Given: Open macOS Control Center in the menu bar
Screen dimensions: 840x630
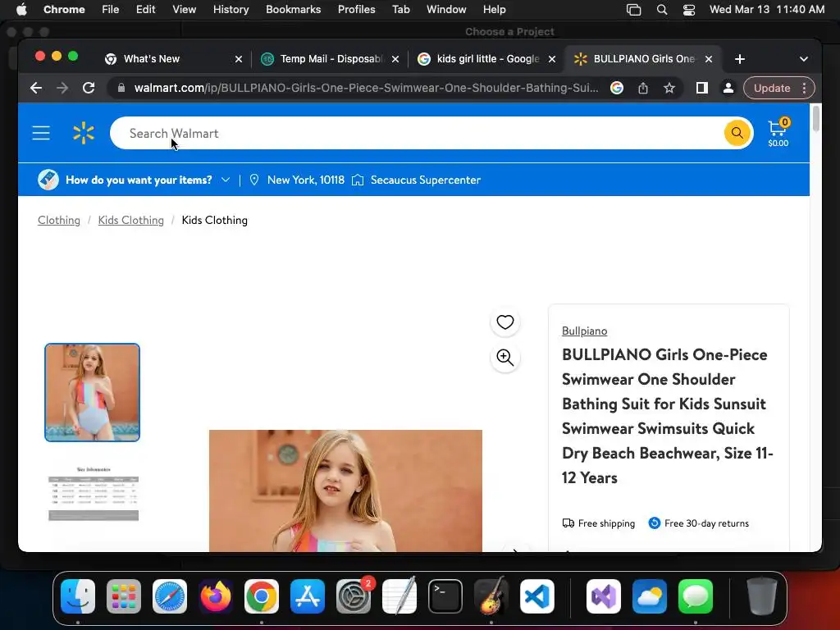Looking at the screenshot, I should 689,10.
